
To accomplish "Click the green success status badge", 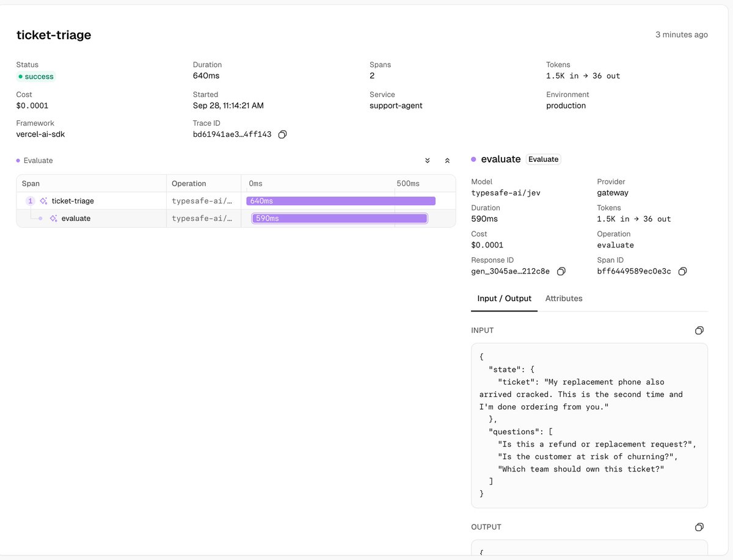I will [36, 76].
